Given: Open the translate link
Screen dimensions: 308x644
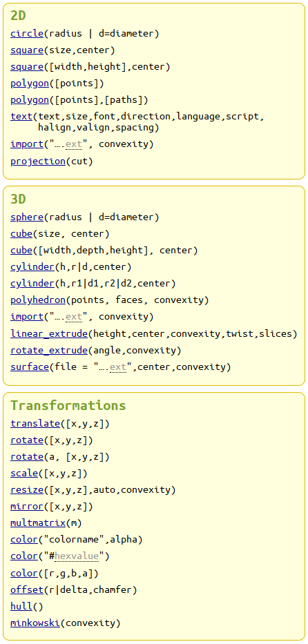Looking at the screenshot, I should tap(35, 423).
